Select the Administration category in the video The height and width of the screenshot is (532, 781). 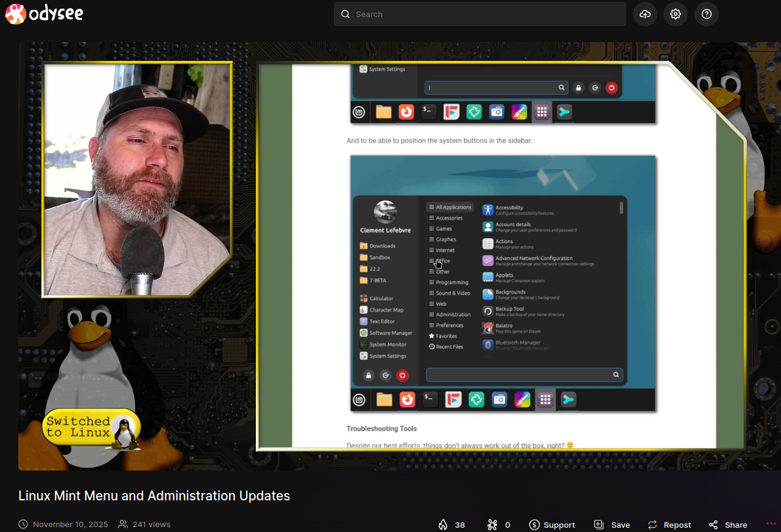(x=450, y=315)
